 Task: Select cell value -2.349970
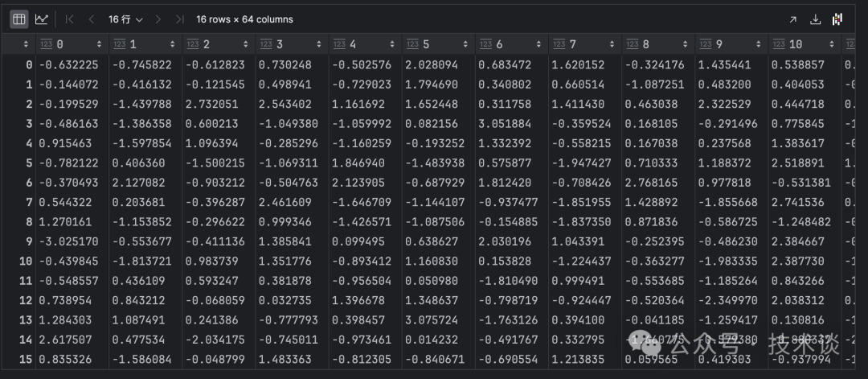(728, 300)
